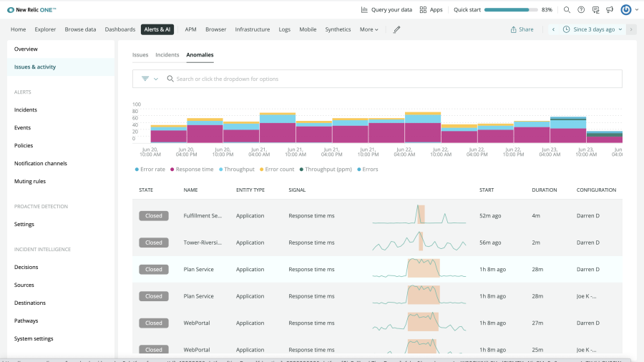Toggle the Throughput legend item
This screenshot has height=362, width=644.
click(x=237, y=169)
